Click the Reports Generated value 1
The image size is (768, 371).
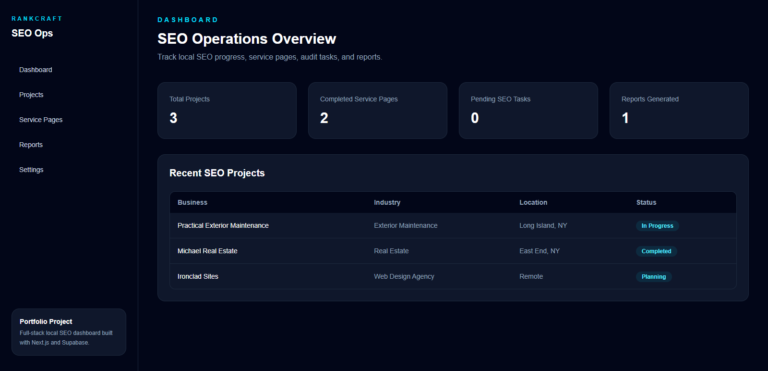tap(625, 118)
